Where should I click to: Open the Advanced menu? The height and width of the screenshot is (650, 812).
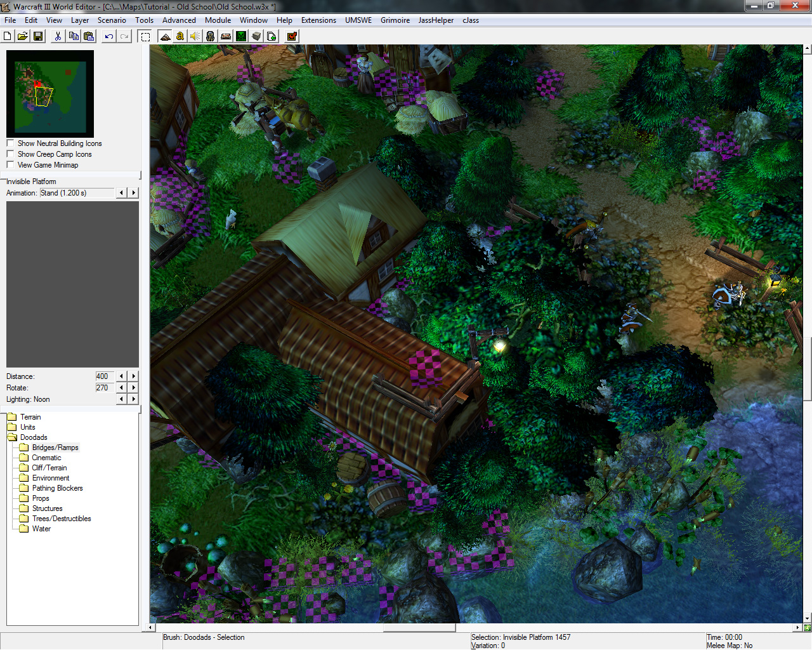(179, 20)
